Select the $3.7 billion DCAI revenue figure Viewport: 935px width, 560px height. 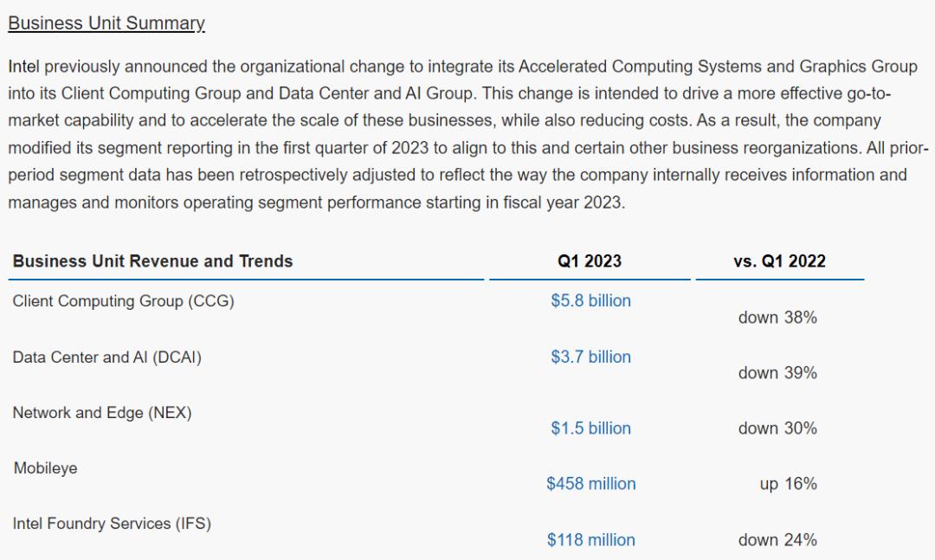[x=590, y=357]
